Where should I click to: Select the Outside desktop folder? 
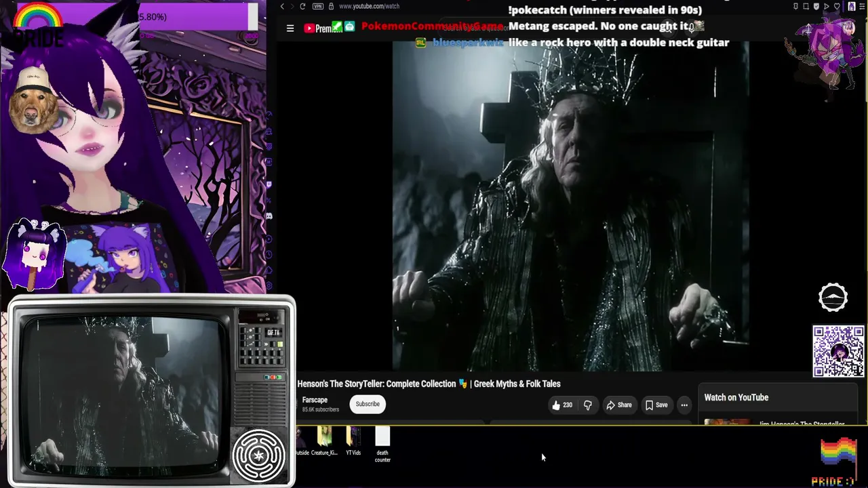(x=302, y=441)
